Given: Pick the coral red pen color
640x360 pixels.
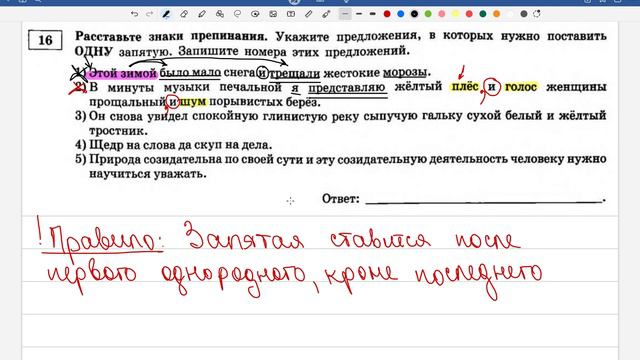Looking at the screenshot, I should pos(469,14).
